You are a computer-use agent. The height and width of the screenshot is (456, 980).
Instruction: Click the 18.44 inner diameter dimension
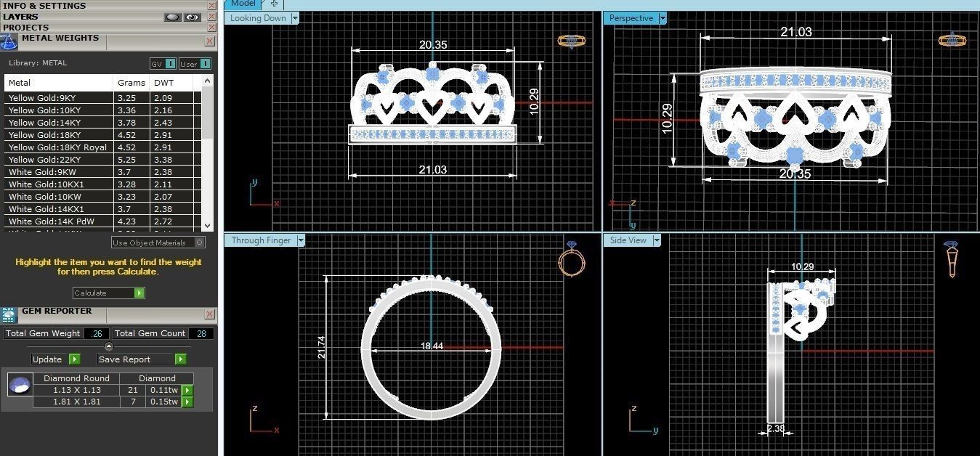[432, 346]
